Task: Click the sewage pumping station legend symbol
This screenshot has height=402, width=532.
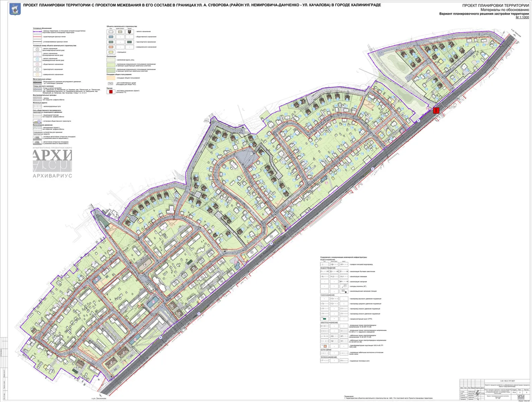Action: (344, 292)
